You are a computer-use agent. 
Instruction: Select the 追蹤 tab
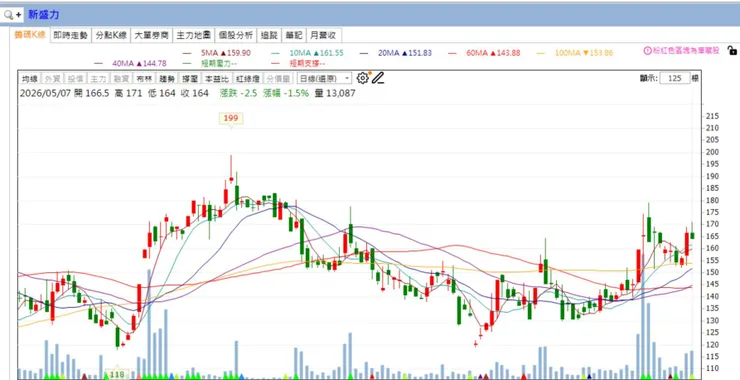point(269,35)
